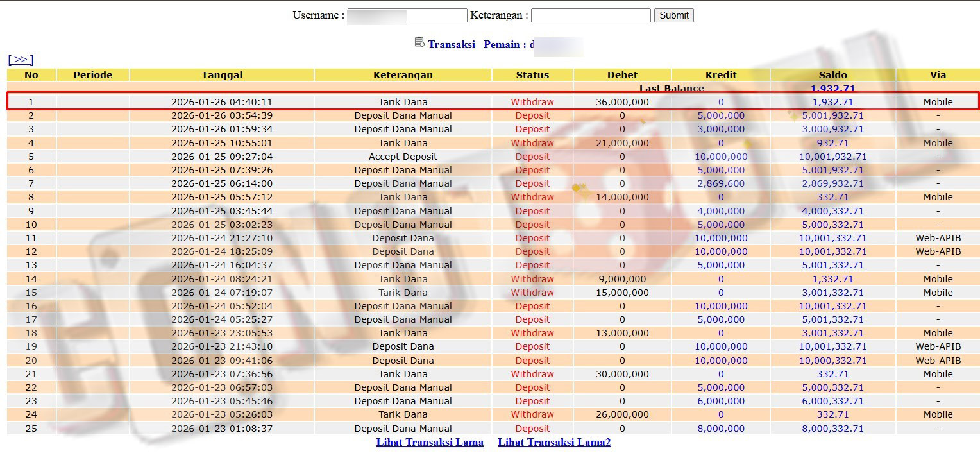Click the Kredit column header
This screenshot has width=980, height=476.
[x=721, y=75]
